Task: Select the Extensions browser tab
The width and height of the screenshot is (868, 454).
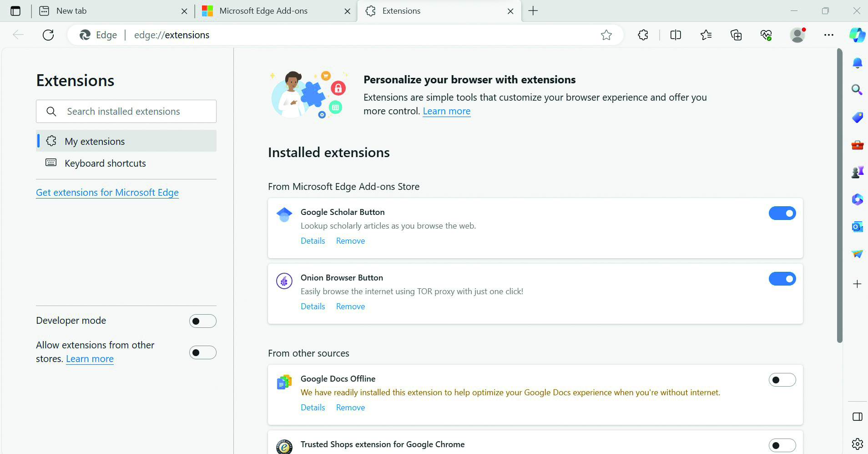Action: [439, 11]
